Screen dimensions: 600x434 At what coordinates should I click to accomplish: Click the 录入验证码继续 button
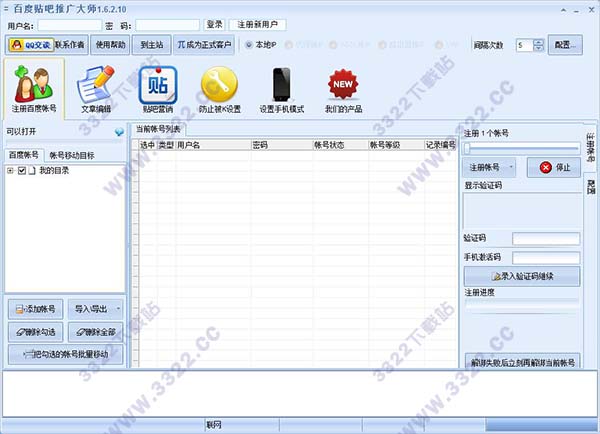(x=522, y=276)
